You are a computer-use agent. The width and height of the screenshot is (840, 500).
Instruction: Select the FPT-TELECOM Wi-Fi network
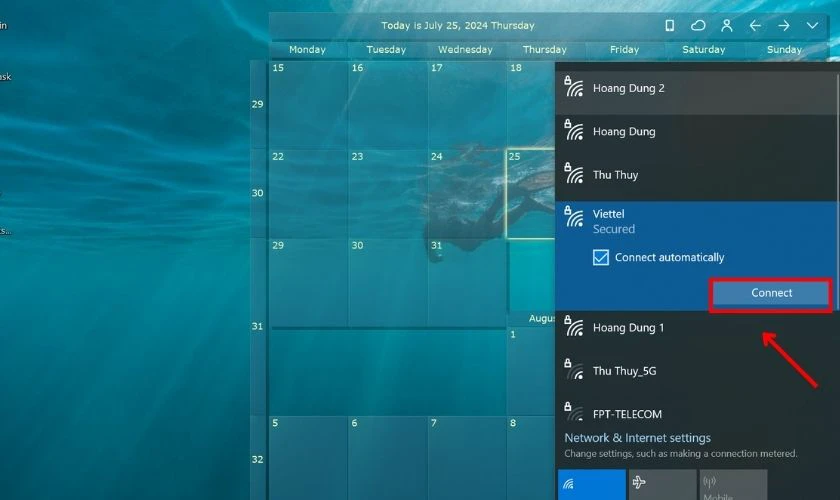click(696, 414)
